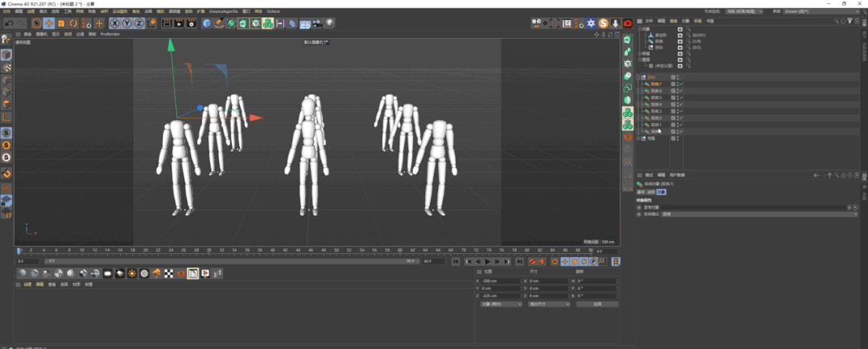Toggle the enable checkmark for 实例 7
Viewport: 868px width, 349px height.
pyautogui.click(x=680, y=84)
